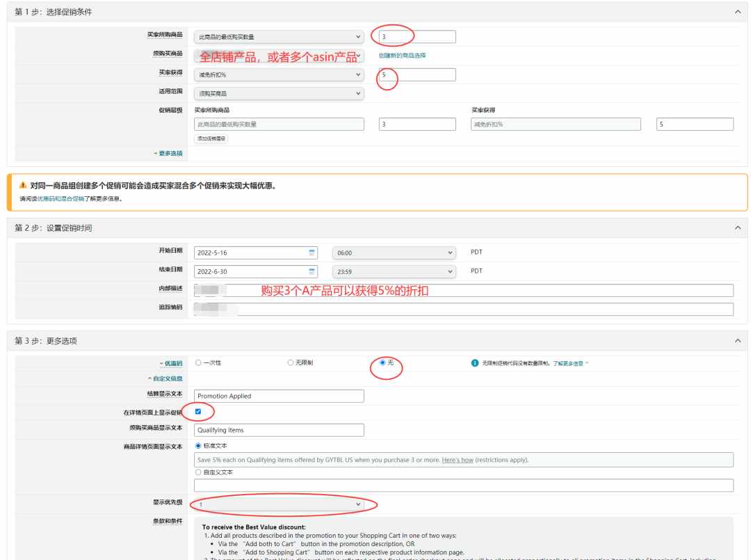This screenshot has width=751, height=560.
Task: Click the add promotion tier button
Action: 211,138
